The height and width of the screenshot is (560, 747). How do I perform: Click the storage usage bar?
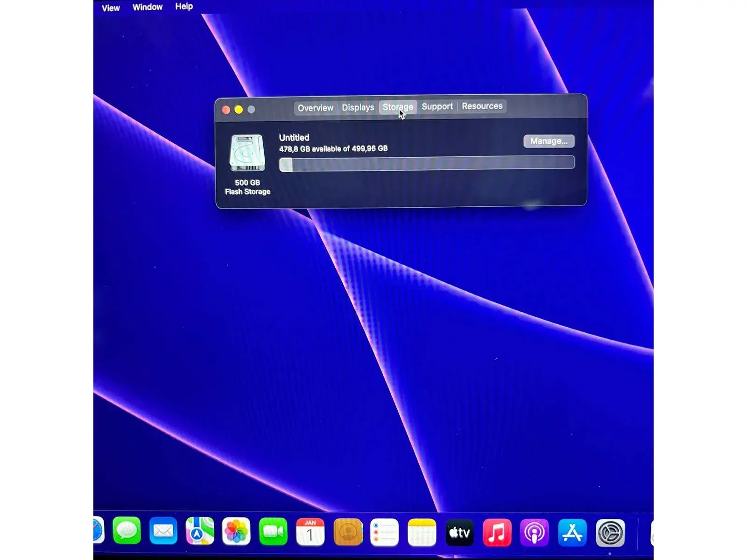[427, 163]
